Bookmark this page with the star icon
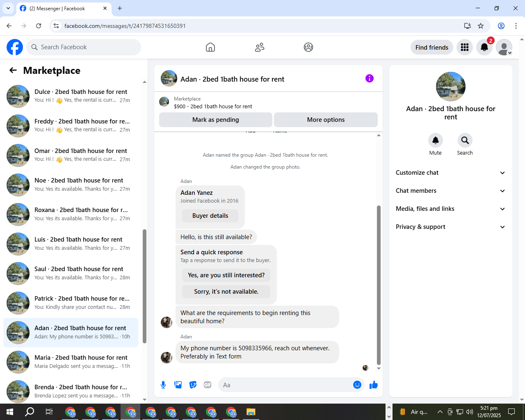The width and height of the screenshot is (525, 420). [481, 26]
